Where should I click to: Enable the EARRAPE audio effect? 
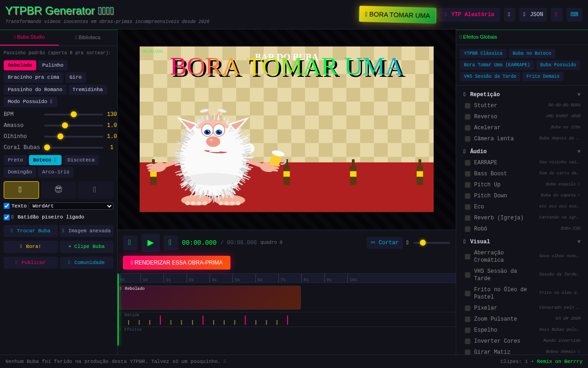[468, 163]
